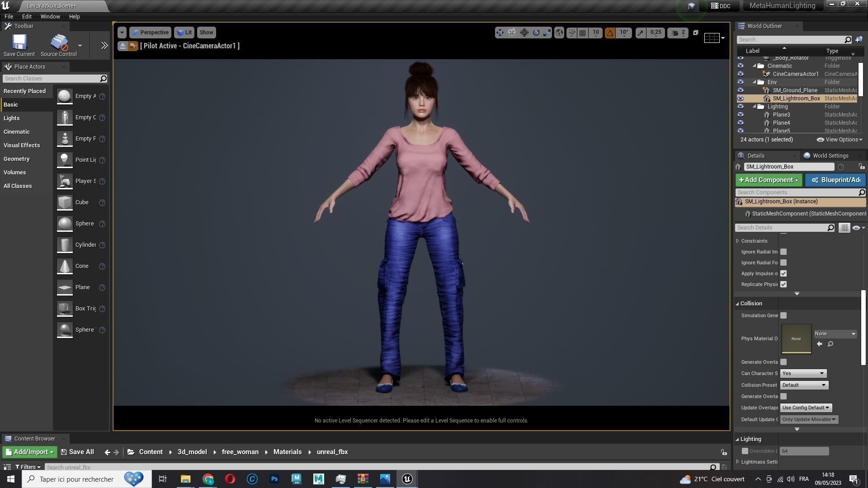Collapse the Lighting folder in outliner

pyautogui.click(x=755, y=107)
